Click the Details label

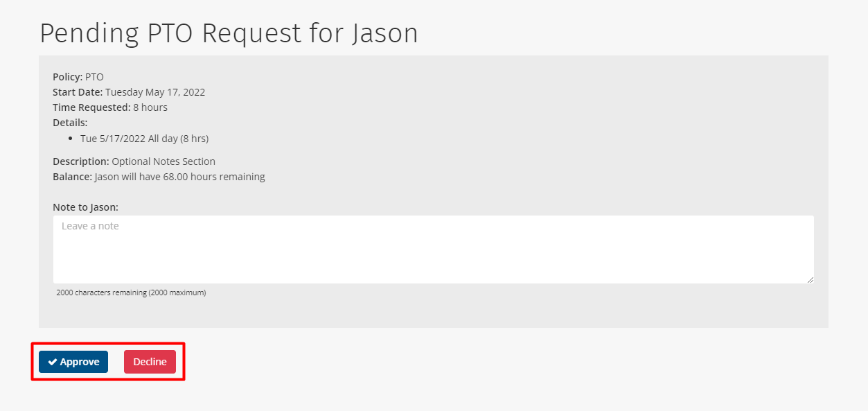[70, 123]
